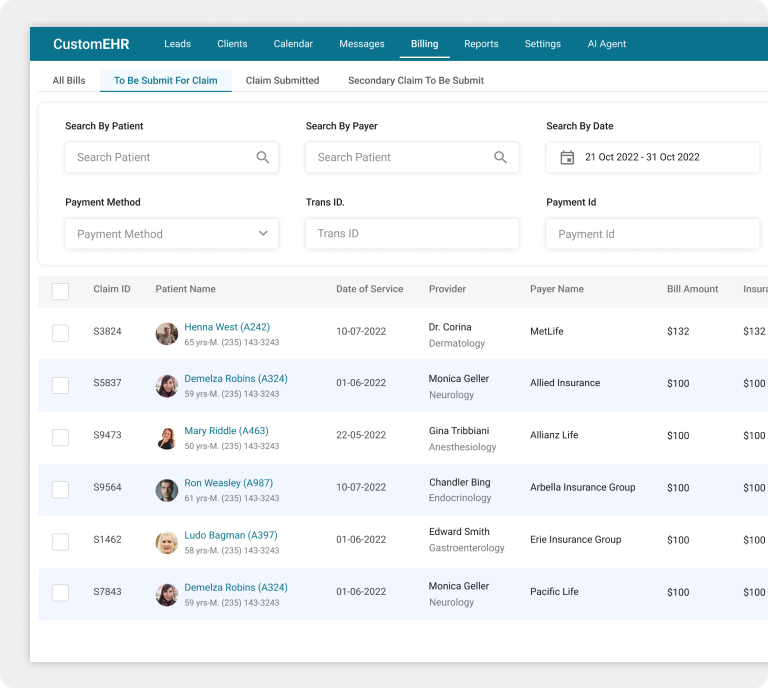Tick the checkbox for claim S7843
Screen dimensions: 768x688
pyautogui.click(x=61, y=593)
